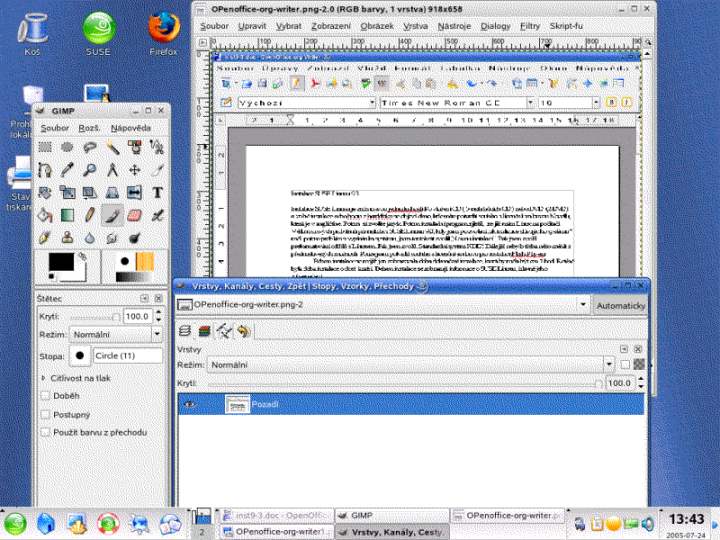Click the Circle (11) brush name field
Screen dimensions: 720x540
click(x=128, y=356)
